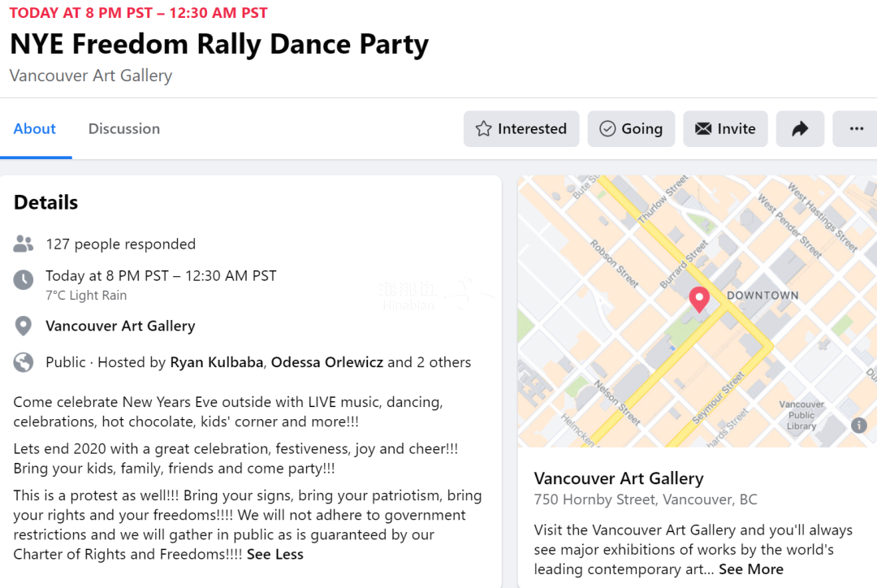Click the globe icon next to Public
877x588 pixels.
click(24, 362)
